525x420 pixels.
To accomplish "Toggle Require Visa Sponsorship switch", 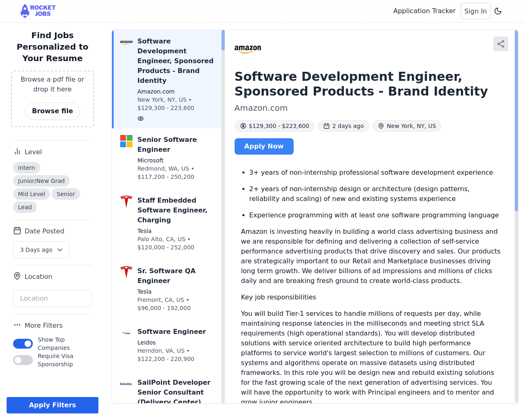I will pos(23,360).
